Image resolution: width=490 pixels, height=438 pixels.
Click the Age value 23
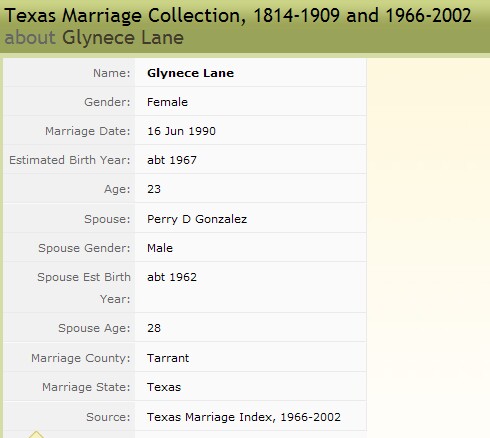(x=154, y=189)
